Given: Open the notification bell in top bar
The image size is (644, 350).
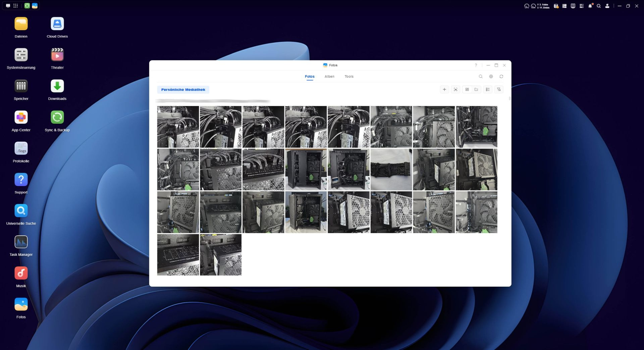Looking at the screenshot, I should tap(590, 6).
